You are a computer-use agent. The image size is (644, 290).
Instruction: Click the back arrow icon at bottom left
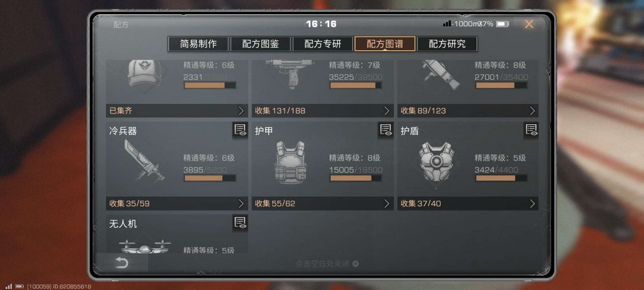coord(122,263)
